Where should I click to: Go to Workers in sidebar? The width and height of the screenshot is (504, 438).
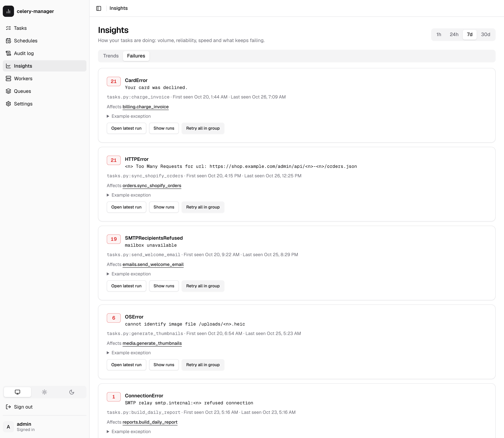tap(44, 78)
